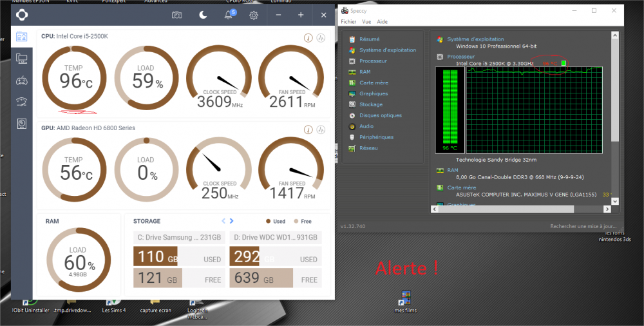Open CPU gauge view icon in CPU panel

point(308,38)
